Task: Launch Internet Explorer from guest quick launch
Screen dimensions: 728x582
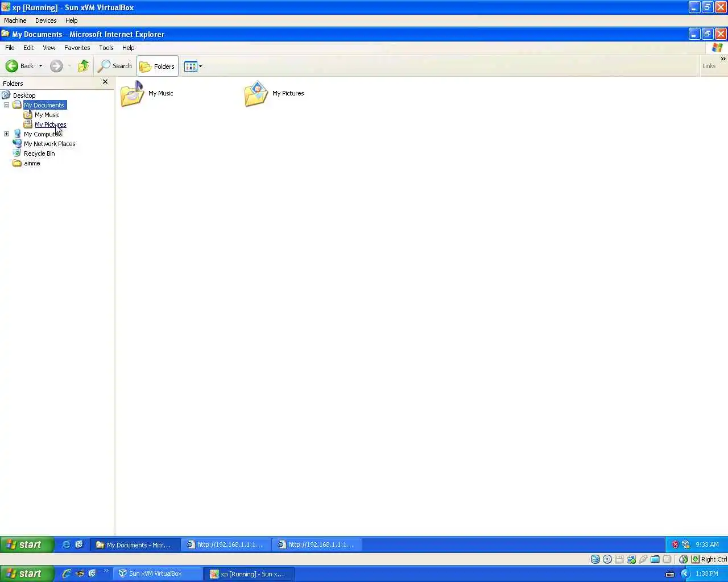Action: (66, 544)
